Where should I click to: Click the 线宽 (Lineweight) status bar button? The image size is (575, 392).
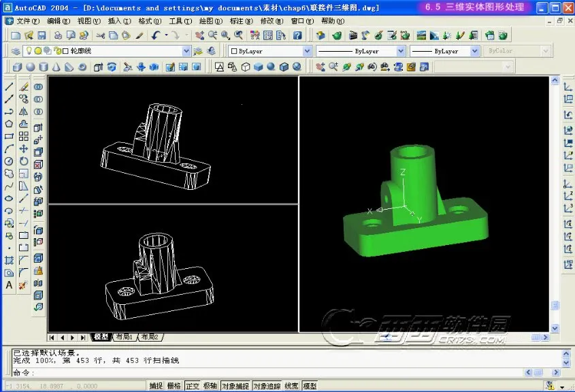coord(292,385)
